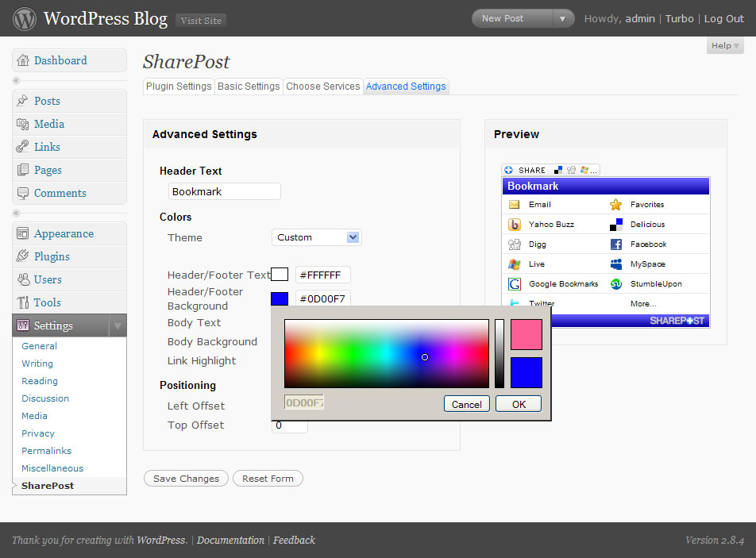Viewport: 756px width, 558px height.
Task: Open the Permalinks settings page
Action: click(x=47, y=451)
